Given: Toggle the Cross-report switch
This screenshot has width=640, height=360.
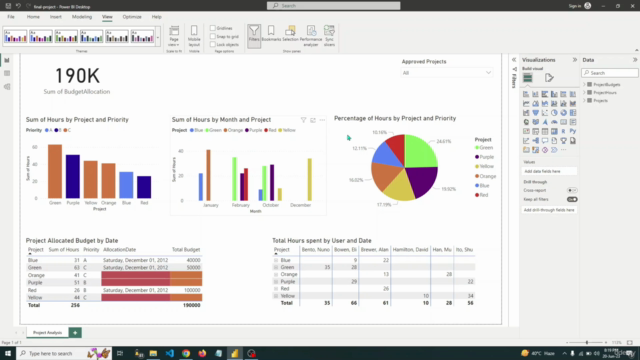Looking at the screenshot, I should (572, 190).
